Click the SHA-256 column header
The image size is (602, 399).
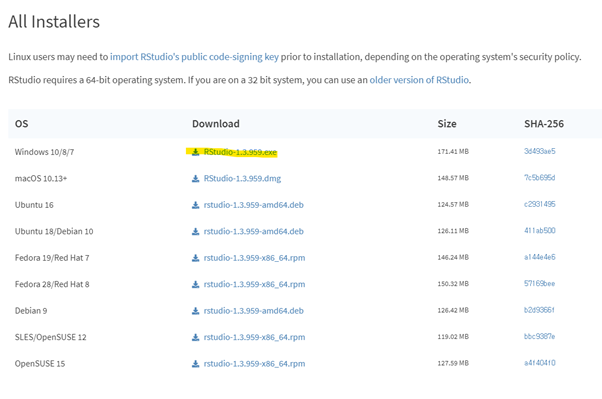544,124
